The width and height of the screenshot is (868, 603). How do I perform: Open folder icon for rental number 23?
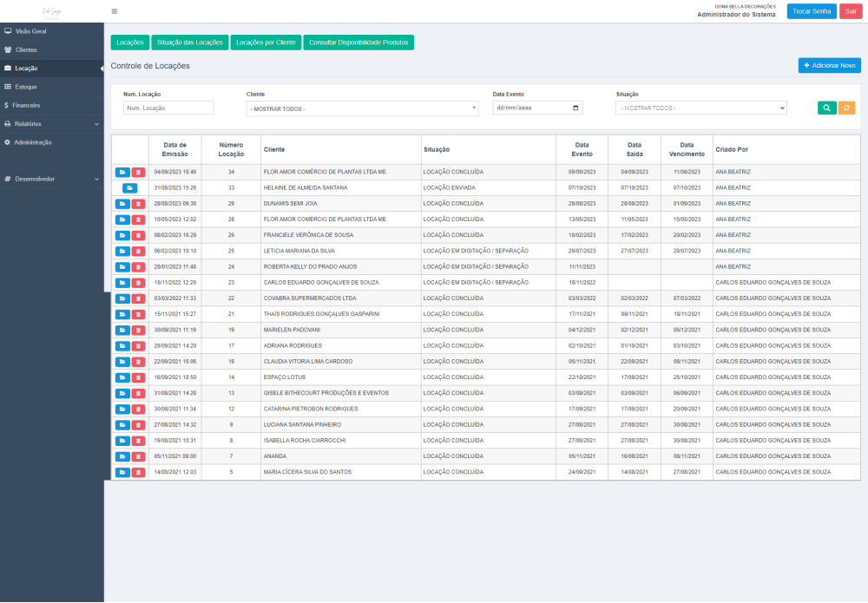122,283
